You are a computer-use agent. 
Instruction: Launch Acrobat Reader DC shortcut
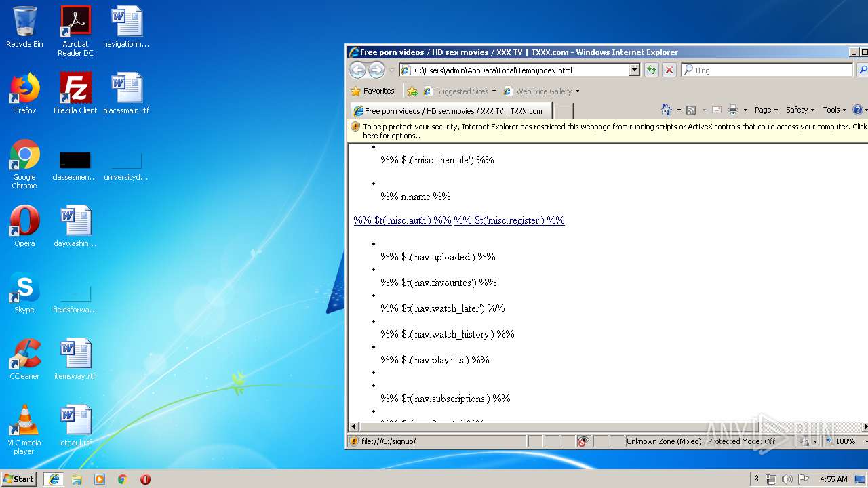pos(75,31)
